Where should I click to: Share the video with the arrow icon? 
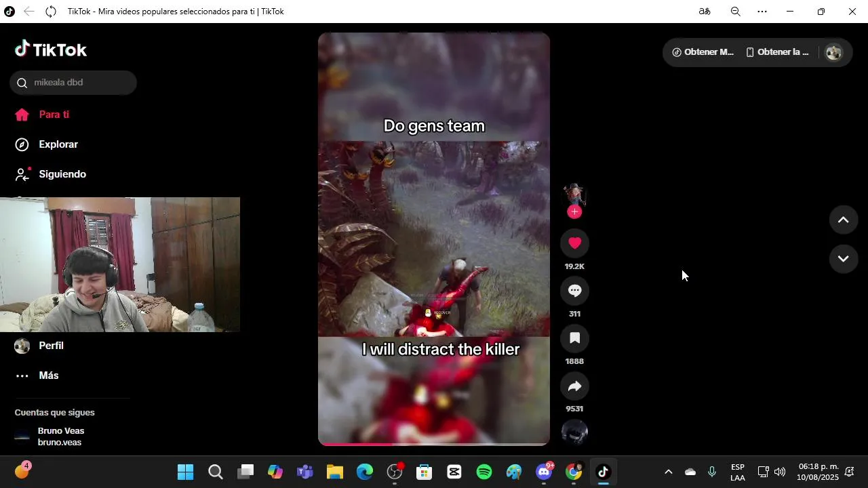point(574,386)
